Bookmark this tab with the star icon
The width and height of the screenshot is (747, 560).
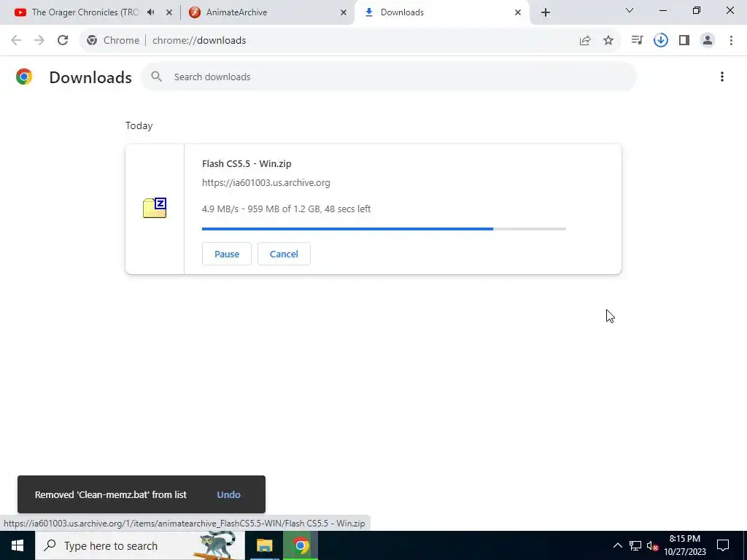(x=608, y=41)
